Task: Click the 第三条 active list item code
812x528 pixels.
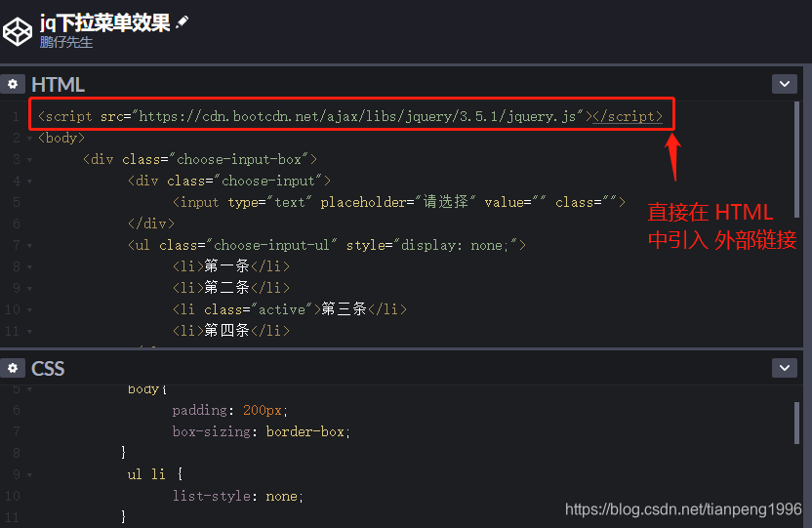Action: click(x=290, y=309)
